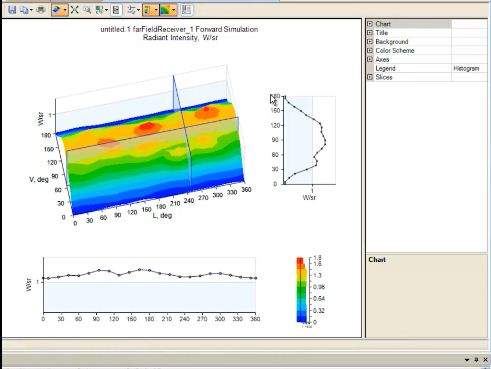Toggle the contour shading display button

(165, 10)
